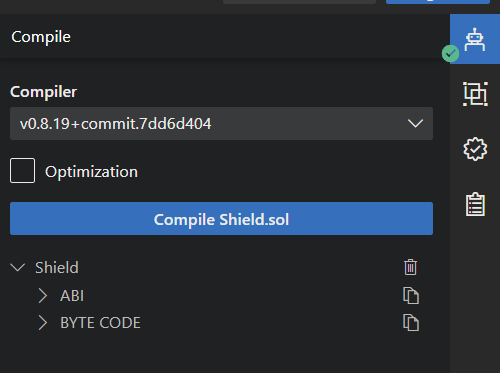Click the Optimization label text
Viewport: 500px width, 373px height.
tap(91, 172)
